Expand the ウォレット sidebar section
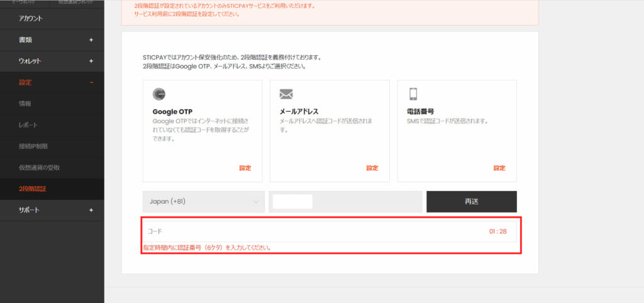Screen dimensions: 644x303 coord(52,61)
